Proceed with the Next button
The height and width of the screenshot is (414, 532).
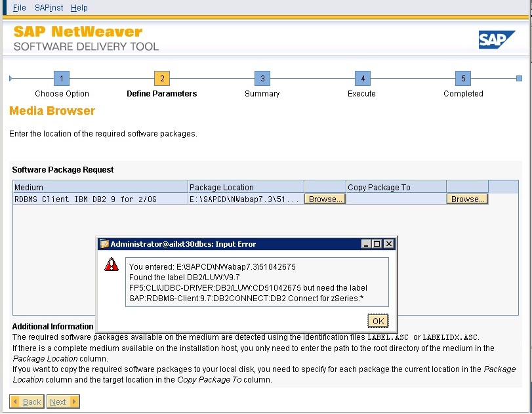pos(63,402)
